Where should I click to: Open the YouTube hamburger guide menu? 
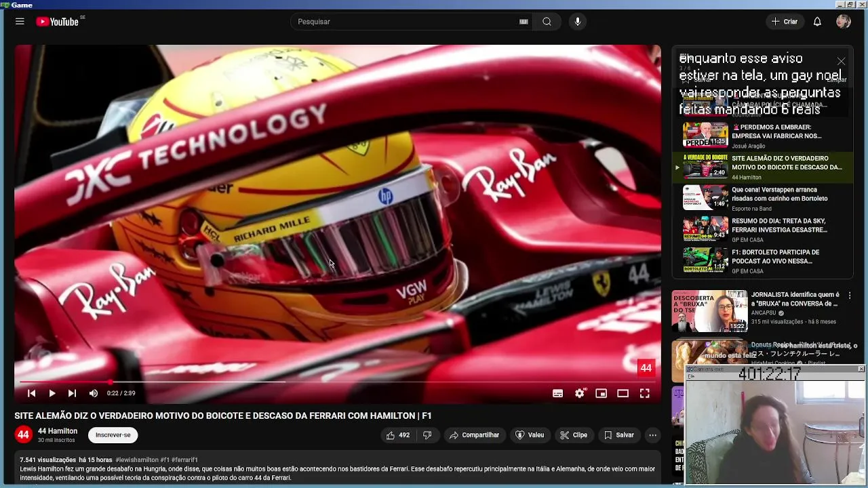[20, 22]
